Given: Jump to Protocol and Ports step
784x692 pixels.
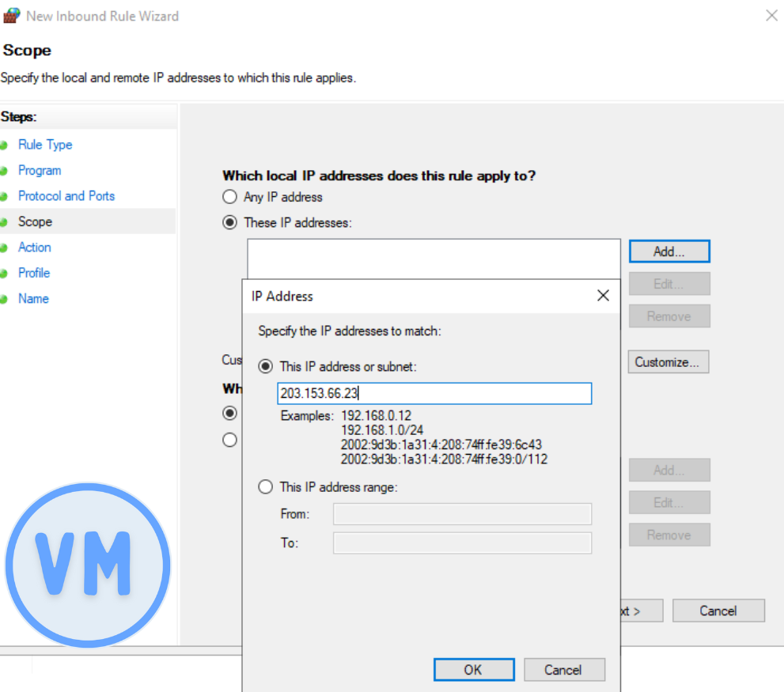Looking at the screenshot, I should pyautogui.click(x=66, y=196).
